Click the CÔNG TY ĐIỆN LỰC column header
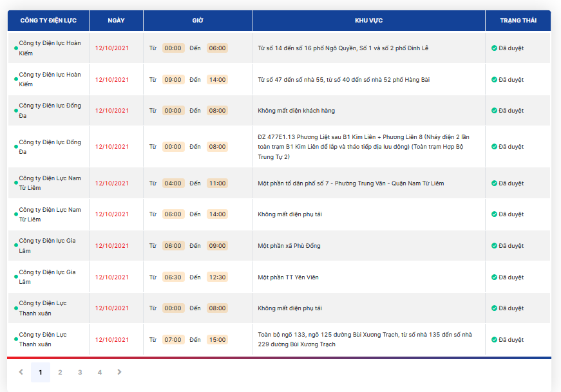Screen dimensions: 561x392 (48, 21)
